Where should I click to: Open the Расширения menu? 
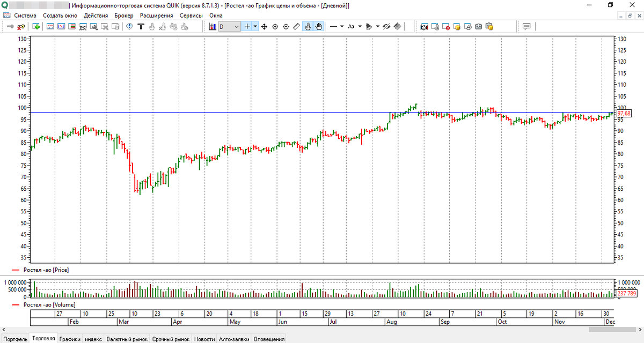click(x=157, y=16)
